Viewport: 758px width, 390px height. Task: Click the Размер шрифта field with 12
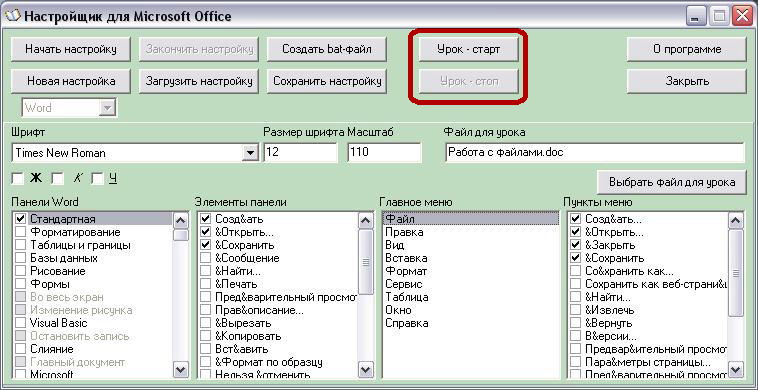300,153
